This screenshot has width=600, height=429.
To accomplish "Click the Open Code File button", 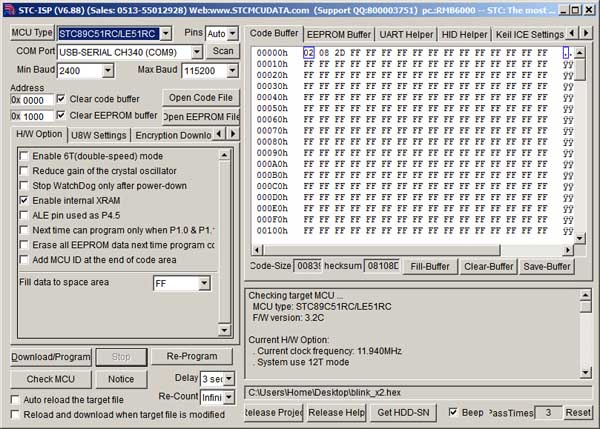I will point(200,97).
